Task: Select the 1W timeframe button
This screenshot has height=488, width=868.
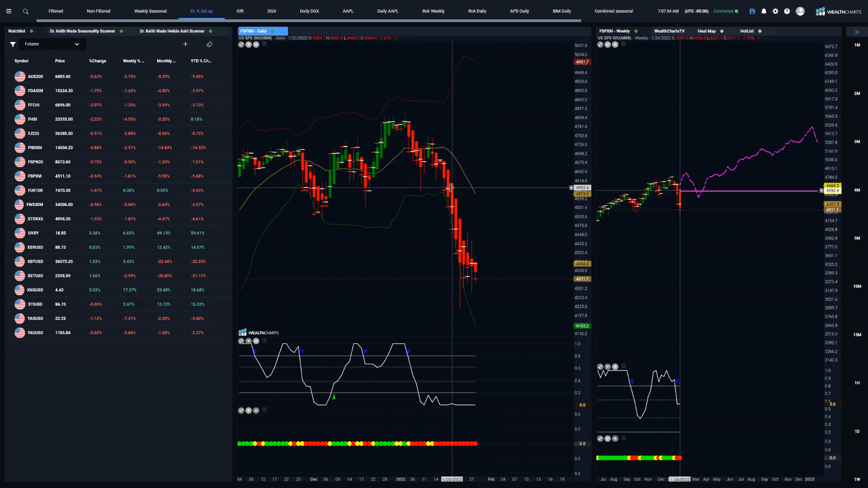Action: tap(857, 479)
